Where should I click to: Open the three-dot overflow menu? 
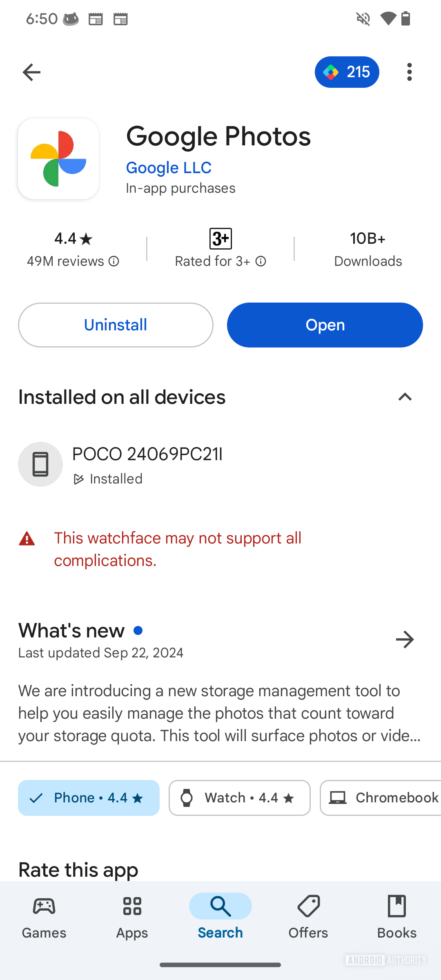click(409, 72)
